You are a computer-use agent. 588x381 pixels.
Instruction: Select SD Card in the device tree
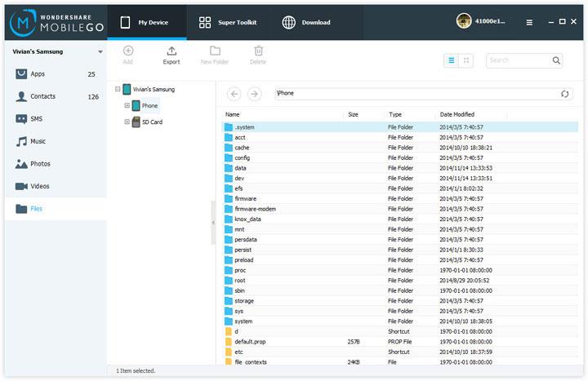[152, 122]
